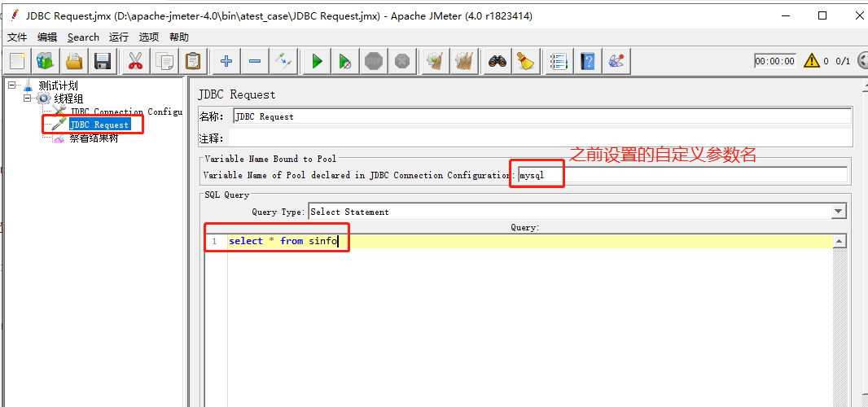Open the 运行 menu
This screenshot has height=407, width=868.
click(118, 37)
